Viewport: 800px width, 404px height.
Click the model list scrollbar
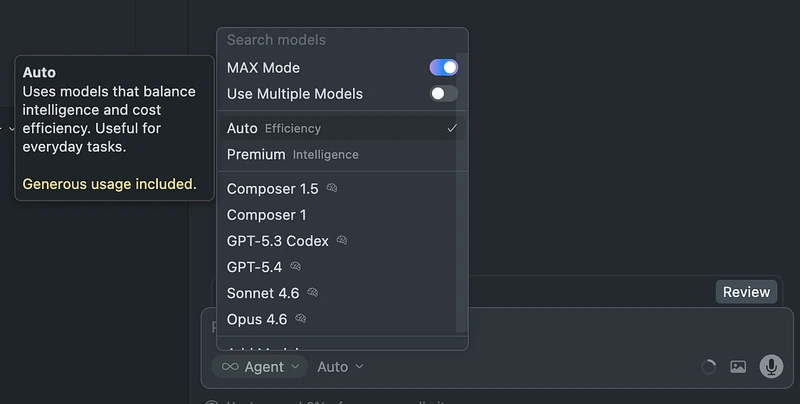(462, 193)
